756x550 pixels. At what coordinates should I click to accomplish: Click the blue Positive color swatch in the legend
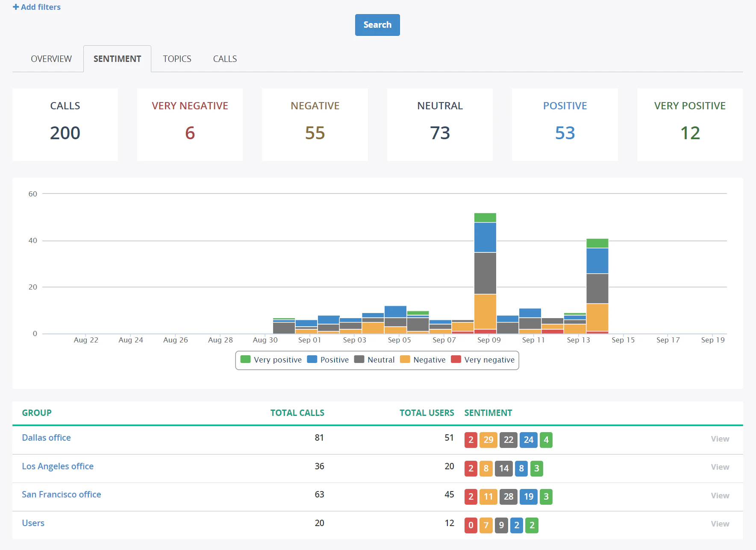(x=311, y=359)
